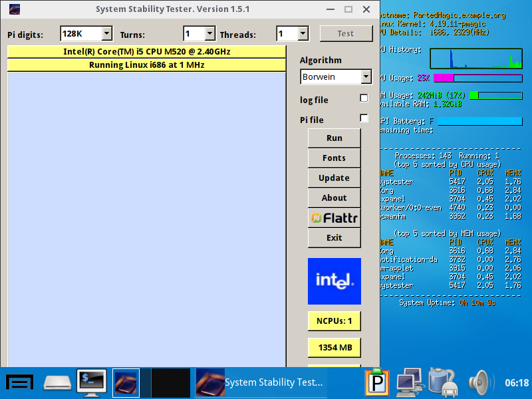Image resolution: width=532 pixels, height=399 pixels.
Task: Enable the log file checkbox
Action: pos(364,98)
